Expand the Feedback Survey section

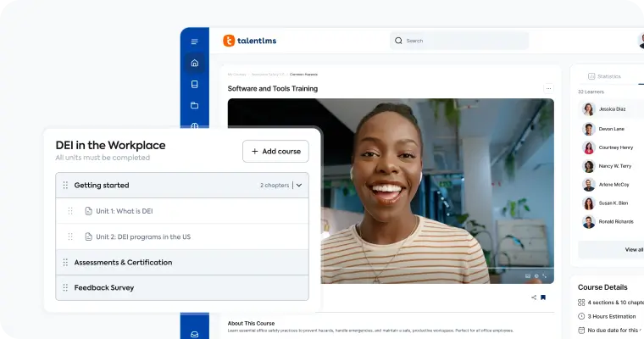pos(103,288)
